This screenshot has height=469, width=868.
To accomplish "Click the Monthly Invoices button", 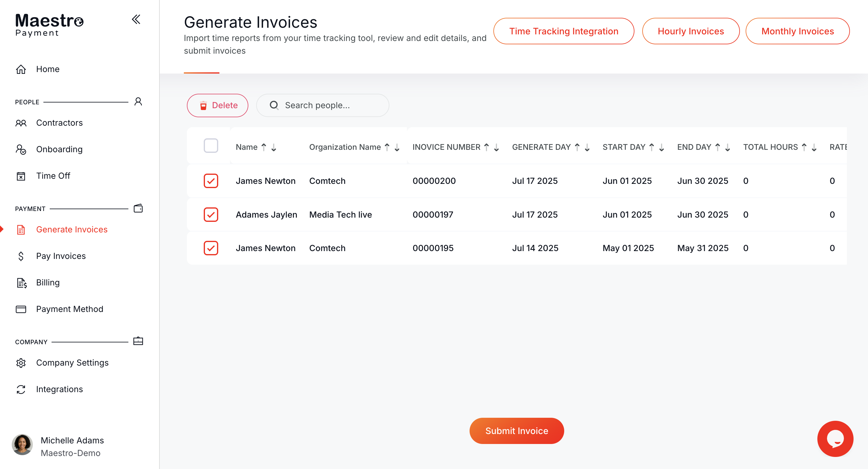I will point(797,31).
